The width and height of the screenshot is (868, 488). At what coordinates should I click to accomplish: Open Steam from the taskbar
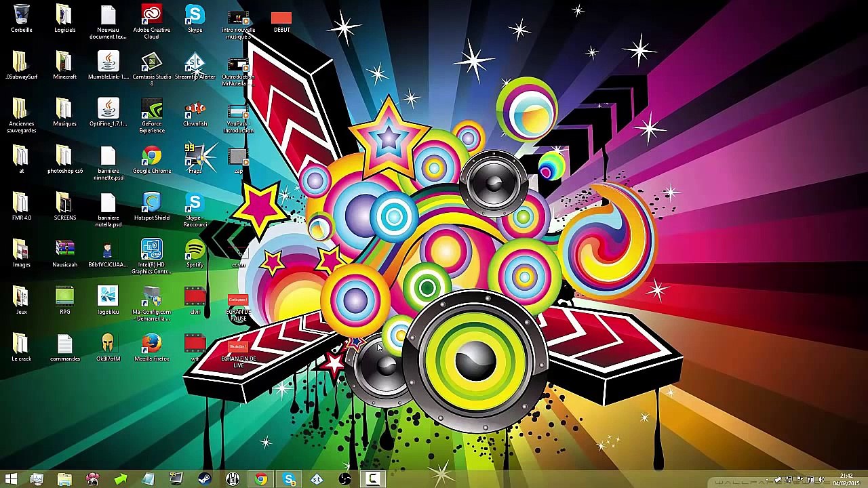pyautogui.click(x=204, y=480)
